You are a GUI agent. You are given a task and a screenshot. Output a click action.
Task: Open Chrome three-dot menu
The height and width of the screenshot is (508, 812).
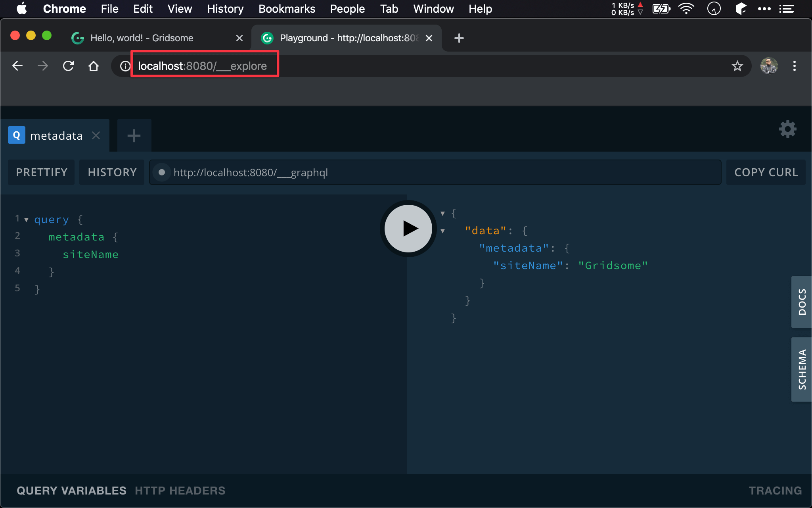point(794,66)
